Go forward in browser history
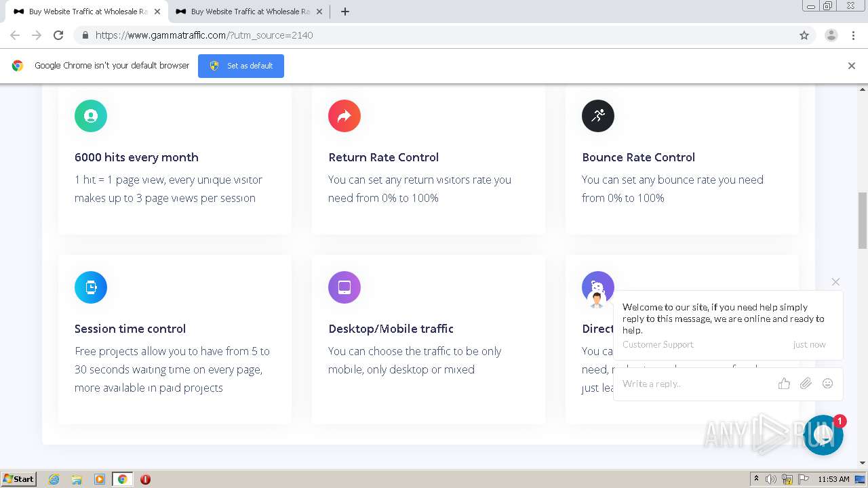The width and height of the screenshot is (868, 488). [x=37, y=35]
